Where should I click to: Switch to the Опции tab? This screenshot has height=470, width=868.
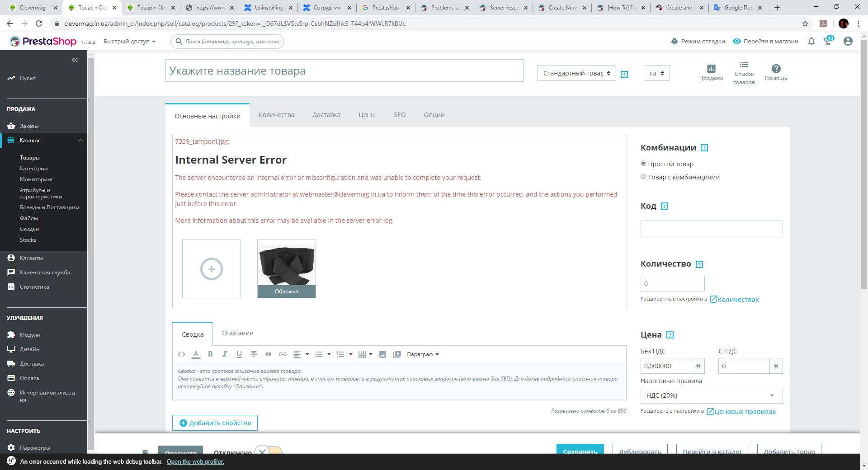[x=434, y=115]
